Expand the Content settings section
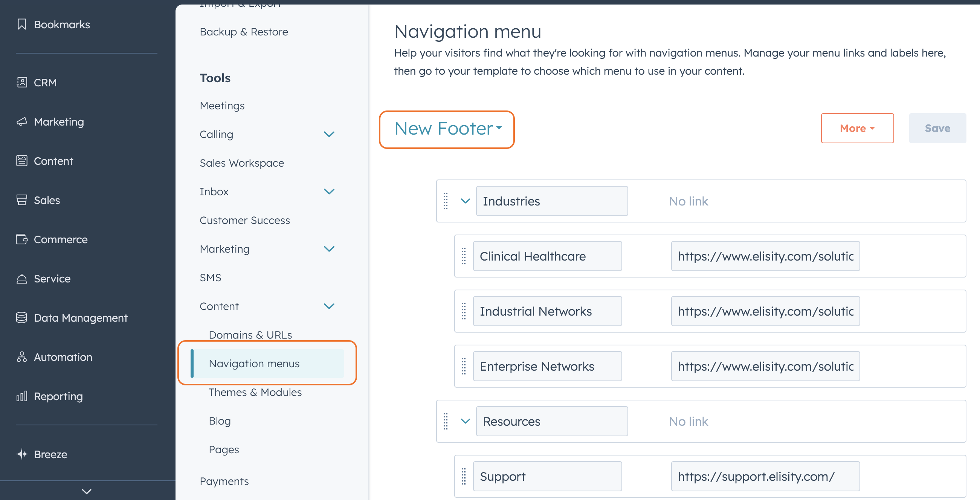The height and width of the screenshot is (500, 980). (330, 306)
